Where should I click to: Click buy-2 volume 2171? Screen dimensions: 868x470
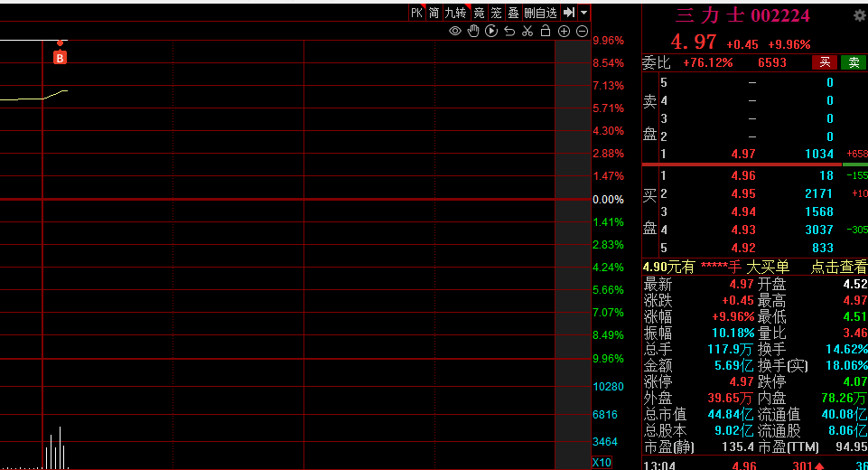coord(818,194)
